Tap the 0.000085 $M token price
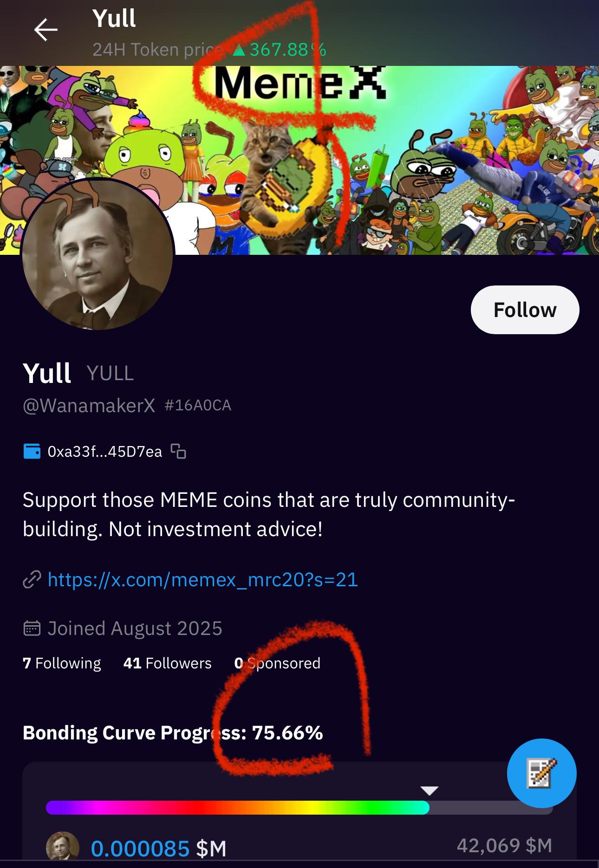 [158, 848]
